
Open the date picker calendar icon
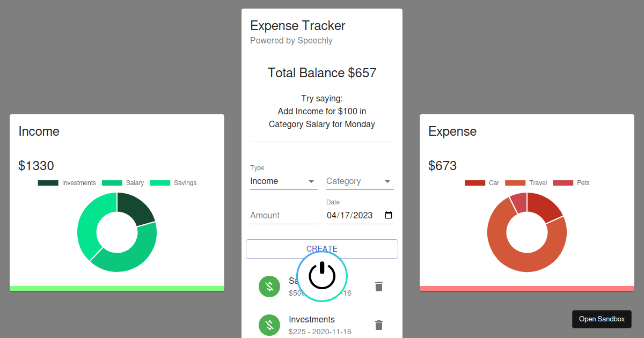click(x=389, y=216)
